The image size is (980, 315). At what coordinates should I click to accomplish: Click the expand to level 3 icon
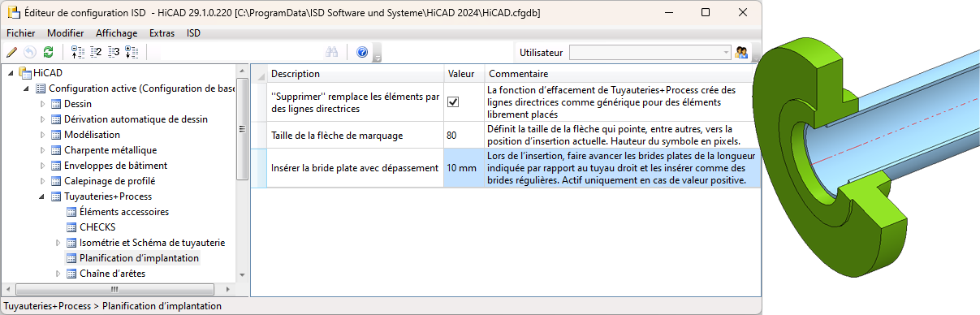[114, 53]
